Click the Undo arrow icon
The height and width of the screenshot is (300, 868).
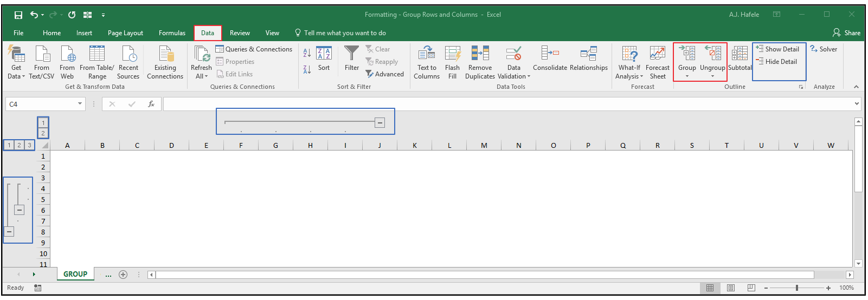click(x=34, y=15)
